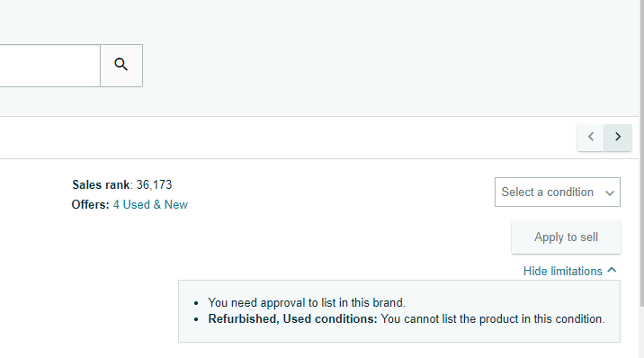Click the scrollbar track below the thumb

[642, 332]
